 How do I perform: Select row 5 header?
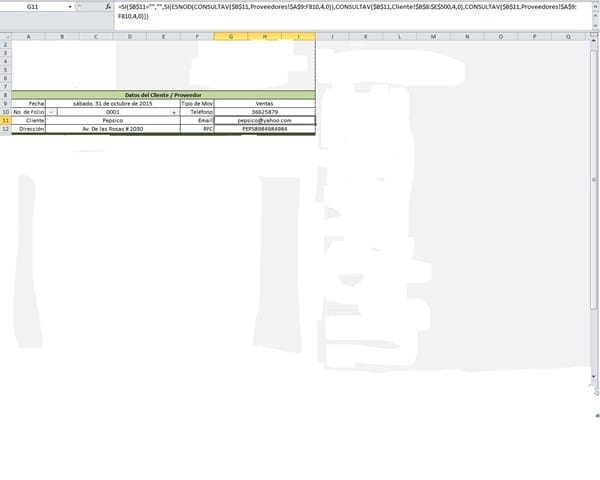[x=5, y=70]
